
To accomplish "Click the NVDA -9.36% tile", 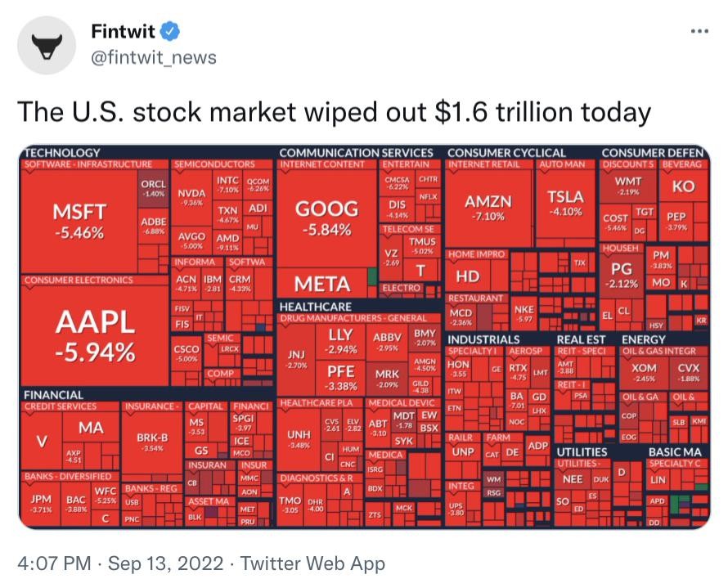I will pos(191,196).
